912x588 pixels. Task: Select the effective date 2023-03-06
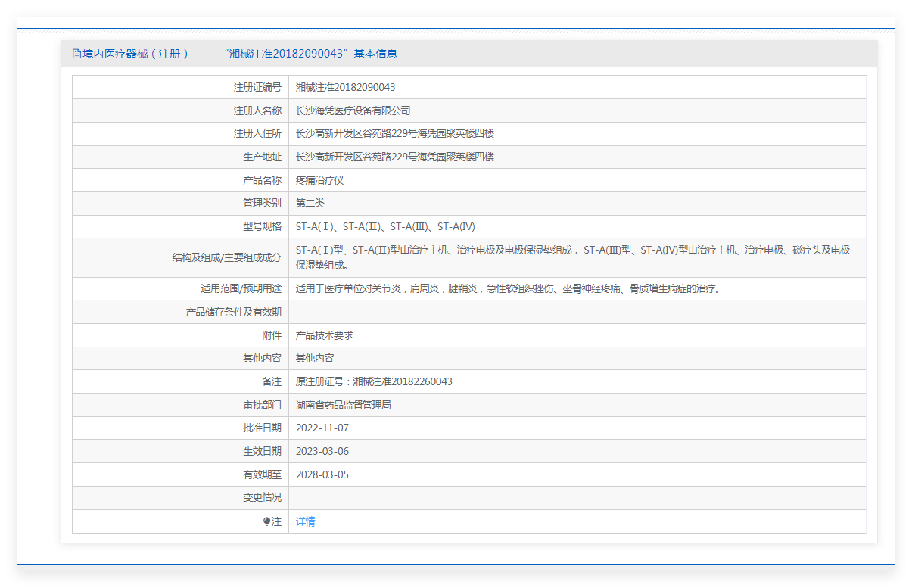tap(322, 451)
